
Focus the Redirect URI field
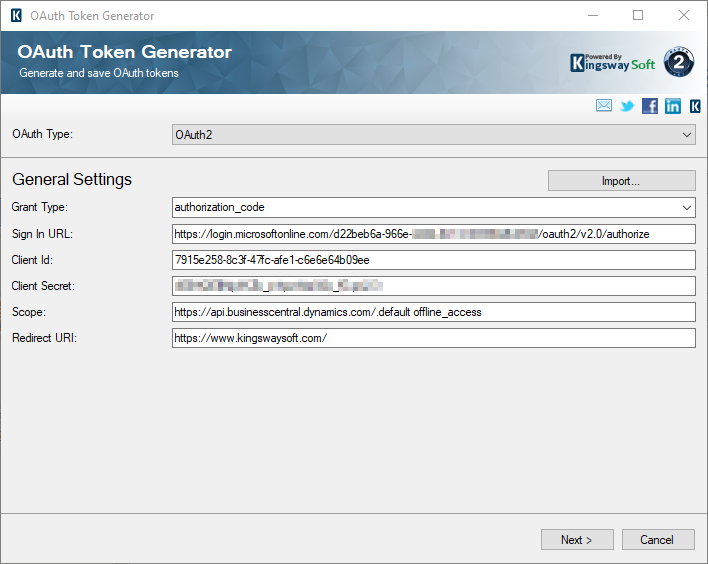click(433, 338)
